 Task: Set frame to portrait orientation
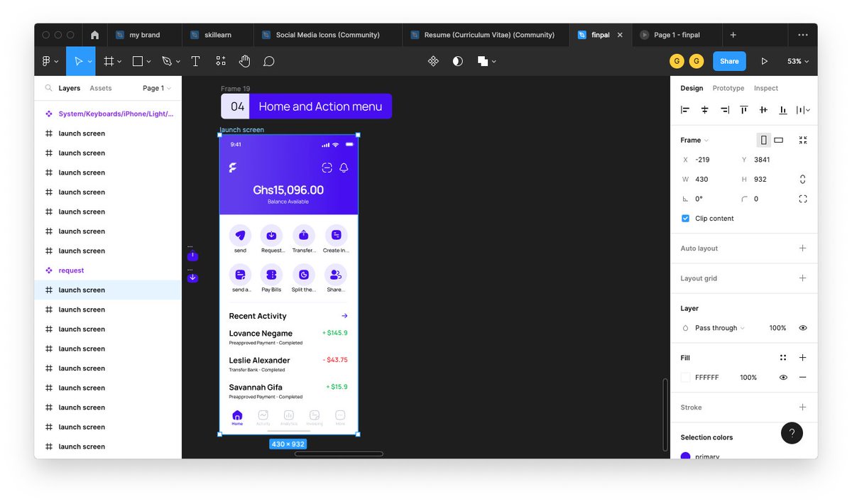763,140
